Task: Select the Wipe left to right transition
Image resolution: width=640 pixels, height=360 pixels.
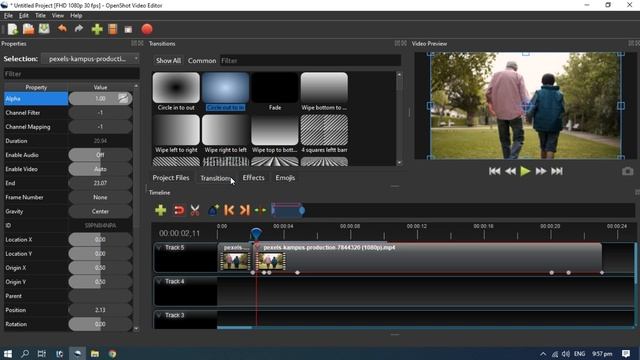Action: click(176, 134)
